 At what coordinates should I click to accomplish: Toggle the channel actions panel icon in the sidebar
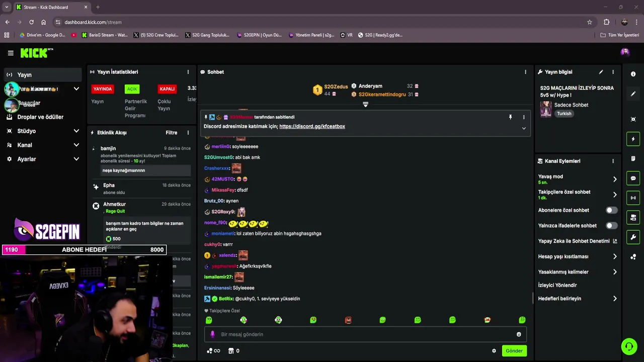pyautogui.click(x=633, y=217)
